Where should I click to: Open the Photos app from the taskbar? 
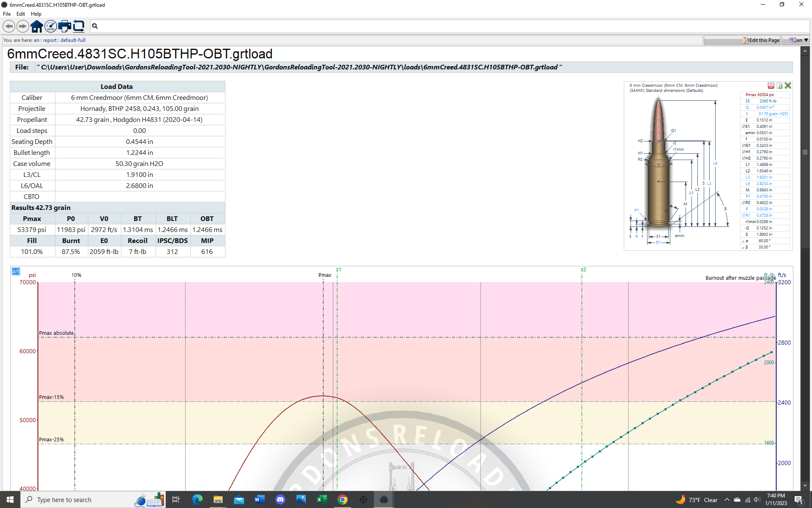(301, 500)
